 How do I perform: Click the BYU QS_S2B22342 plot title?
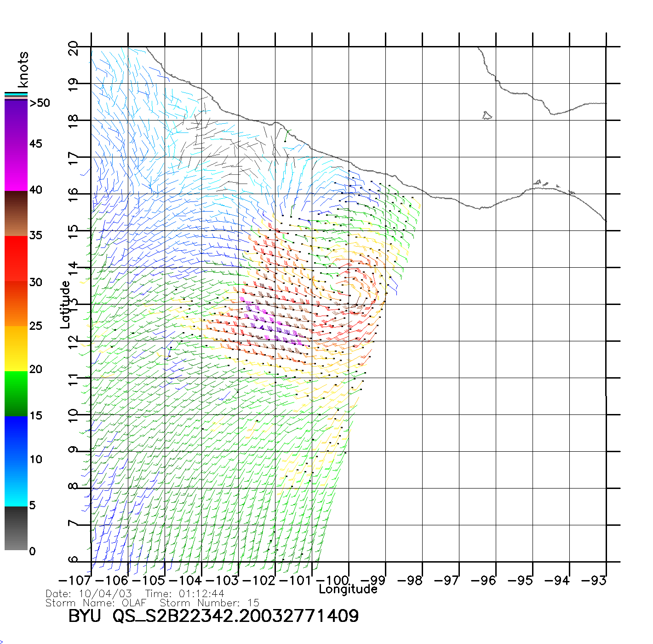(x=213, y=616)
